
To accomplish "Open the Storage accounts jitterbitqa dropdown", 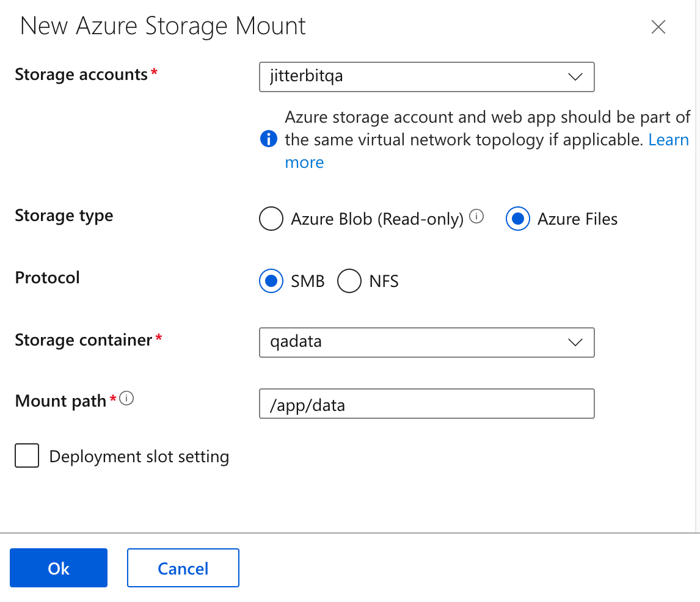I will (426, 77).
